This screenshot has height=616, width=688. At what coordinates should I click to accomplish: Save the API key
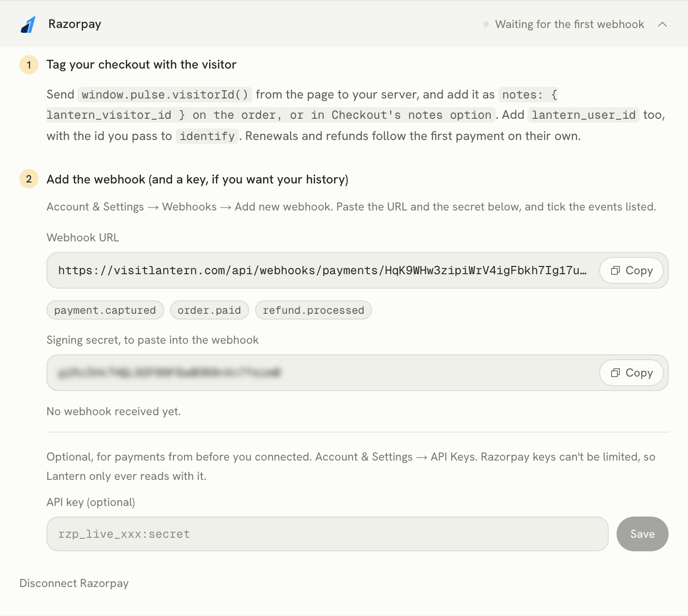pyautogui.click(x=642, y=534)
